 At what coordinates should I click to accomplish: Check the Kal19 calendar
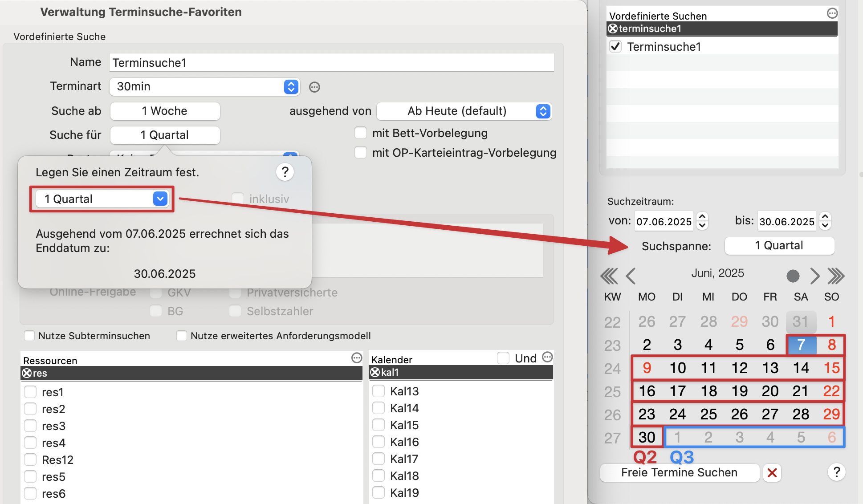[x=379, y=492]
